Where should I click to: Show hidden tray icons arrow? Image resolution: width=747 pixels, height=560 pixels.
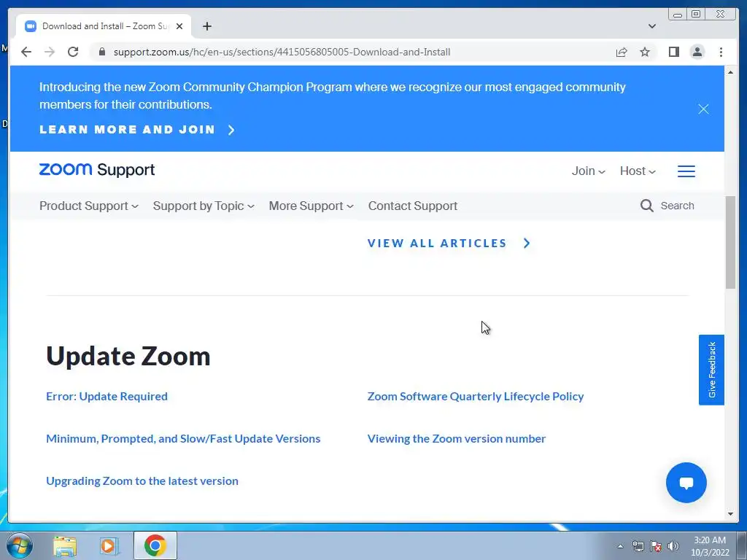click(x=620, y=546)
